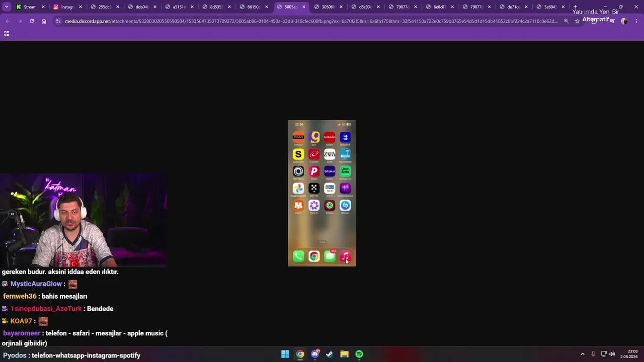Launch Steam from the taskbar
This screenshot has height=362, width=644.
[330, 354]
